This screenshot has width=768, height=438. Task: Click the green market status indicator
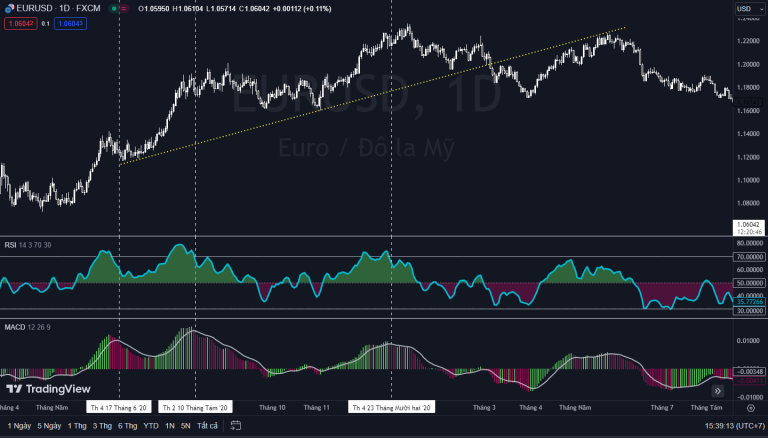click(x=114, y=8)
